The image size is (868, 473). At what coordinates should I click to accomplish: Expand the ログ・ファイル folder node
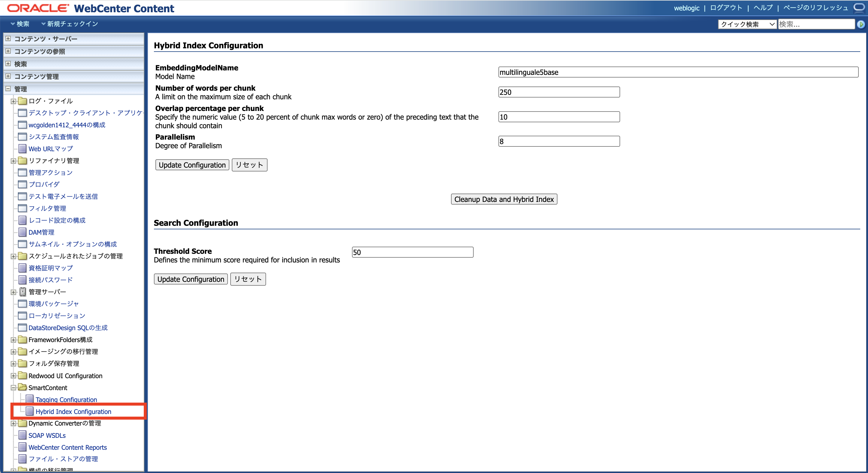pyautogui.click(x=13, y=101)
